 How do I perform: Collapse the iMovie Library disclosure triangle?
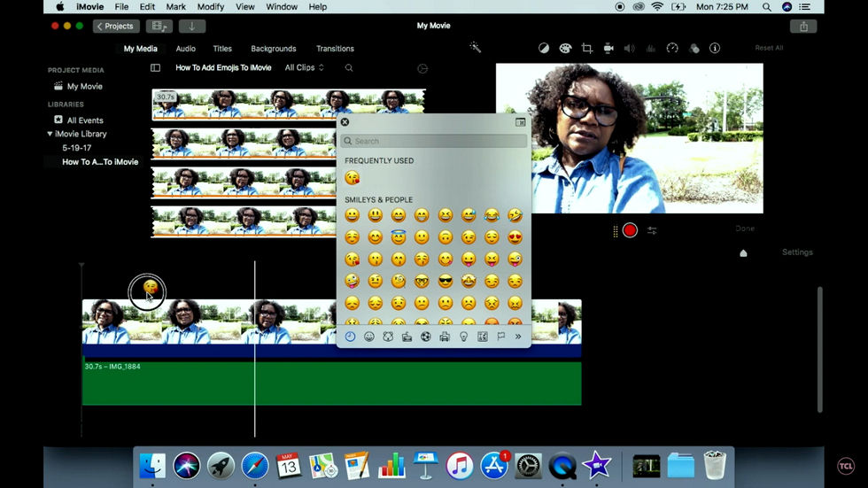click(50, 134)
